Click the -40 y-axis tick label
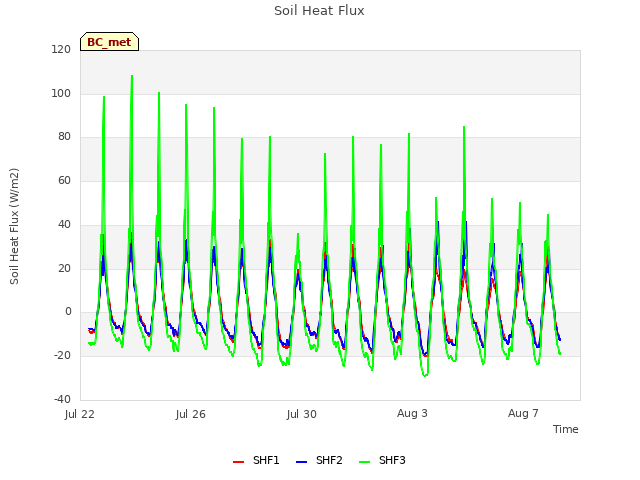The width and height of the screenshot is (640, 480). click(x=62, y=399)
